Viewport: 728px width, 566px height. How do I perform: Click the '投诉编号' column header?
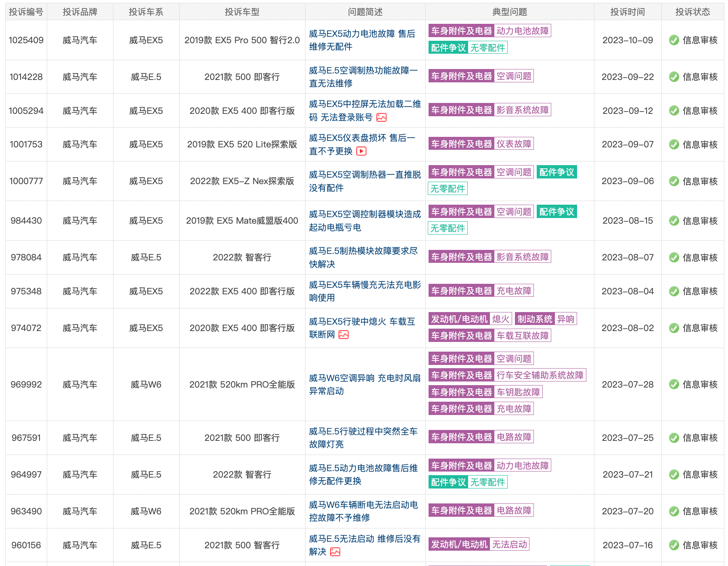click(x=26, y=12)
